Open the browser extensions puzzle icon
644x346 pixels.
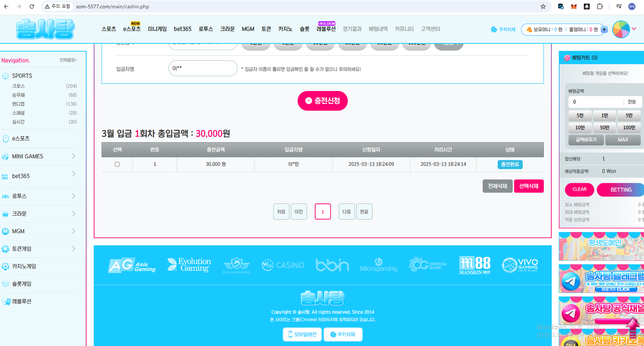[x=600, y=6]
